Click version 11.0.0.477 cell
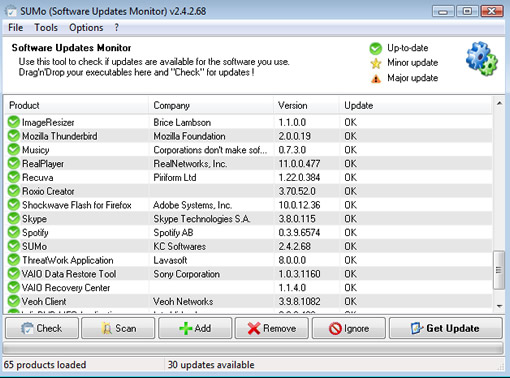Image resolution: width=510 pixels, height=378 pixels. tap(299, 164)
